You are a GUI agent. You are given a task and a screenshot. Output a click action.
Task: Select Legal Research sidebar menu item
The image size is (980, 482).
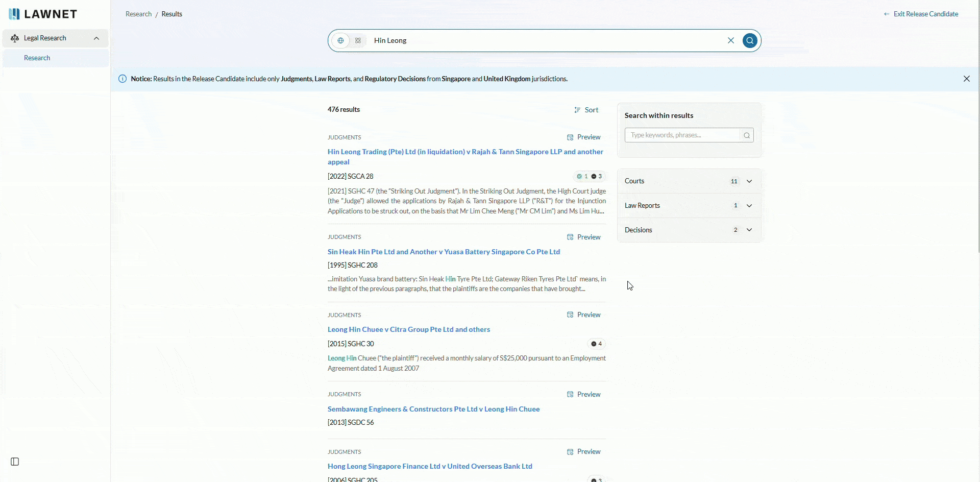point(56,38)
